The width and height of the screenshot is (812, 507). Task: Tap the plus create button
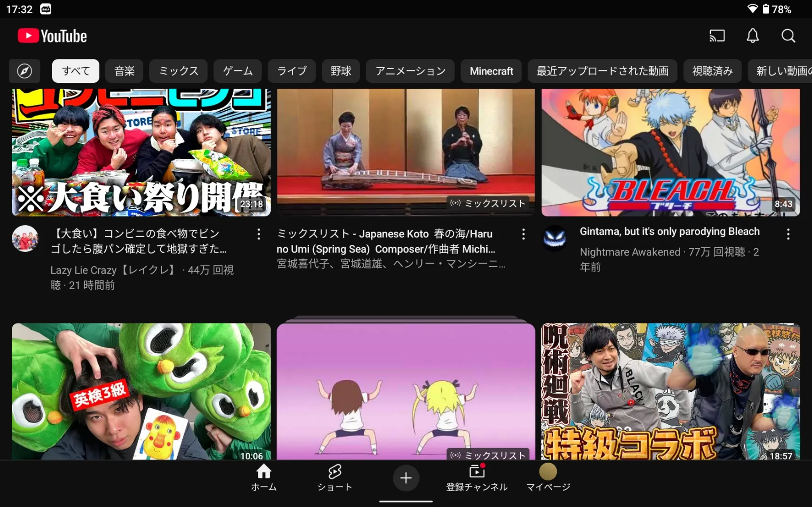coord(406,478)
